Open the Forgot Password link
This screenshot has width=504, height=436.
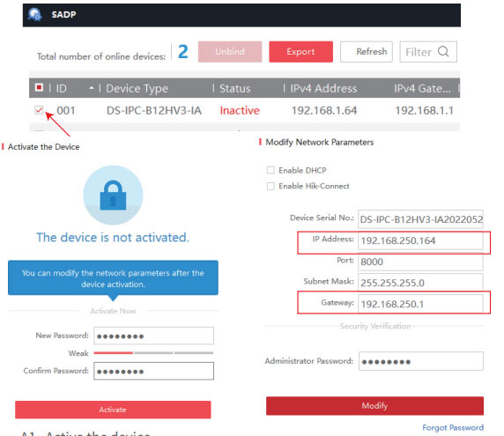pyautogui.click(x=453, y=428)
